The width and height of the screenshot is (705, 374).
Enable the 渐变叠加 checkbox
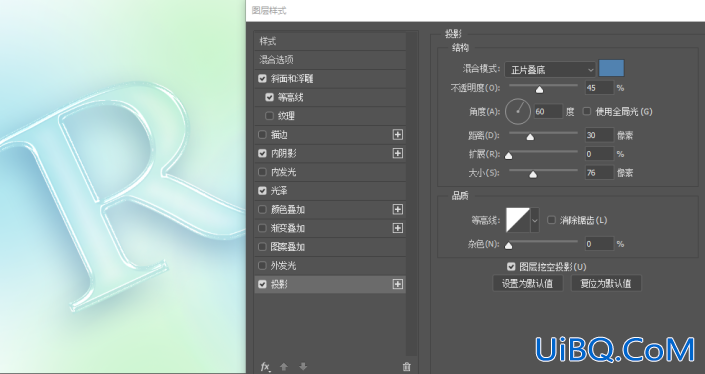(263, 228)
